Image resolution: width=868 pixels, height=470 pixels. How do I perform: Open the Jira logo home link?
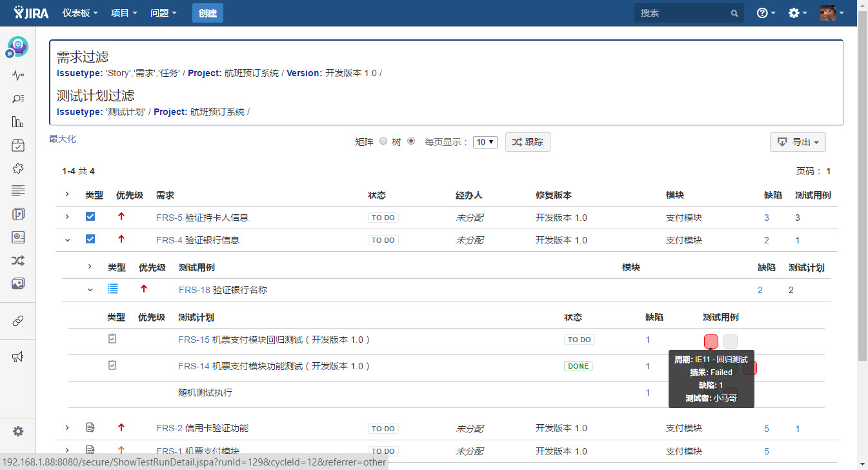pyautogui.click(x=31, y=12)
